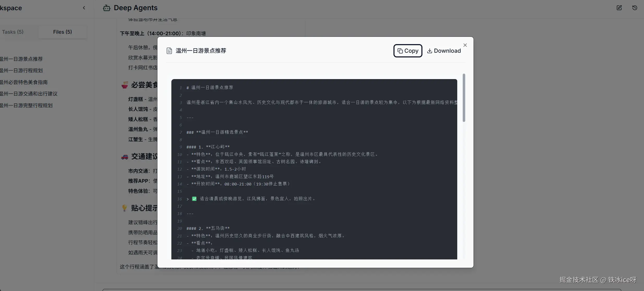Click the Workspace panel title

[x=11, y=8]
